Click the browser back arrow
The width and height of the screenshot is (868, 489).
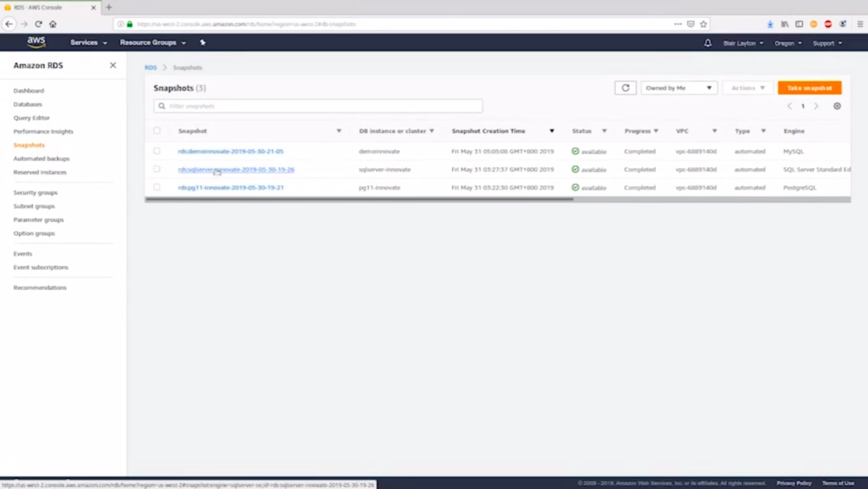[9, 24]
